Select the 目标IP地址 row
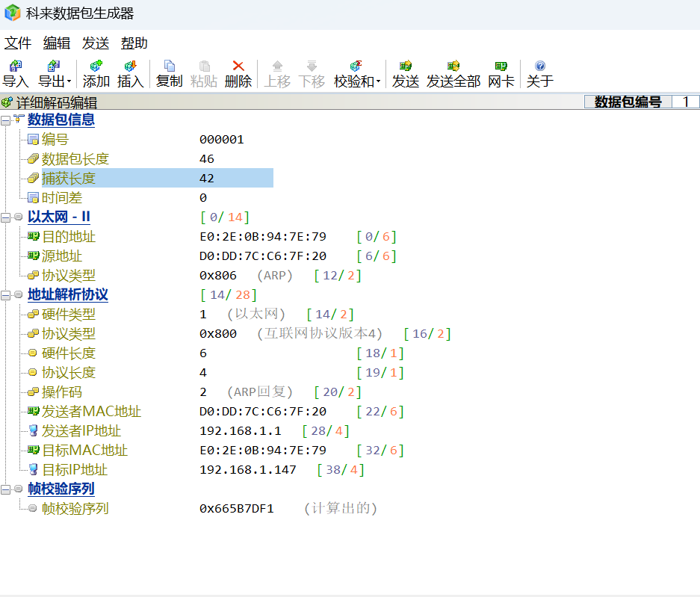The width and height of the screenshot is (700, 597). 75,470
